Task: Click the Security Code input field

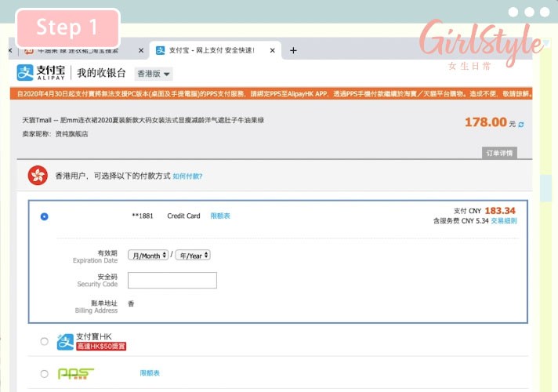Action: click(x=172, y=280)
